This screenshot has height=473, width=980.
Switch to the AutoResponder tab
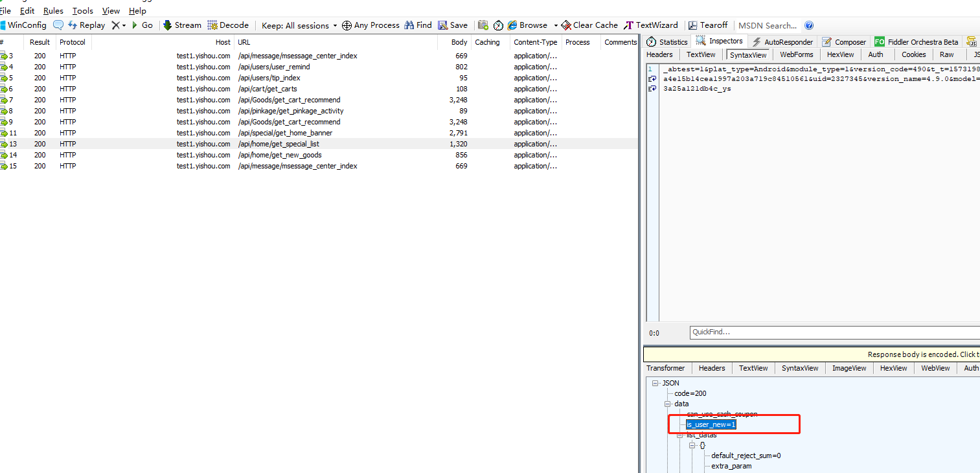click(782, 41)
